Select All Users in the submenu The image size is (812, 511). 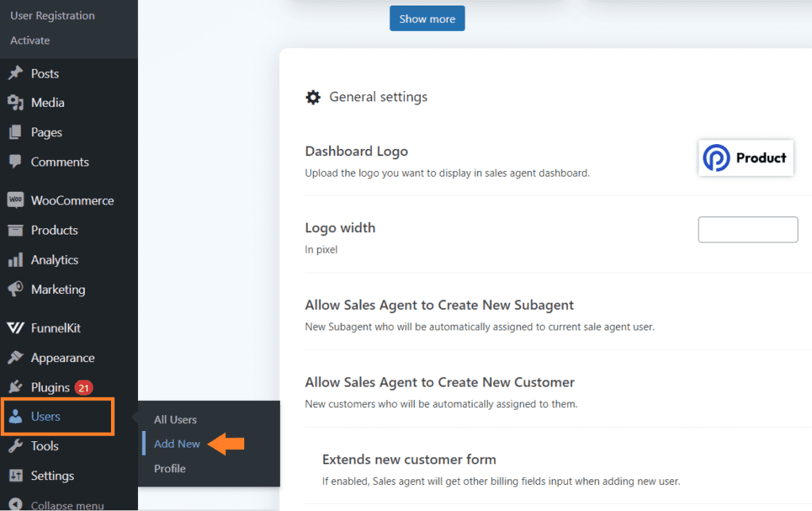click(175, 419)
